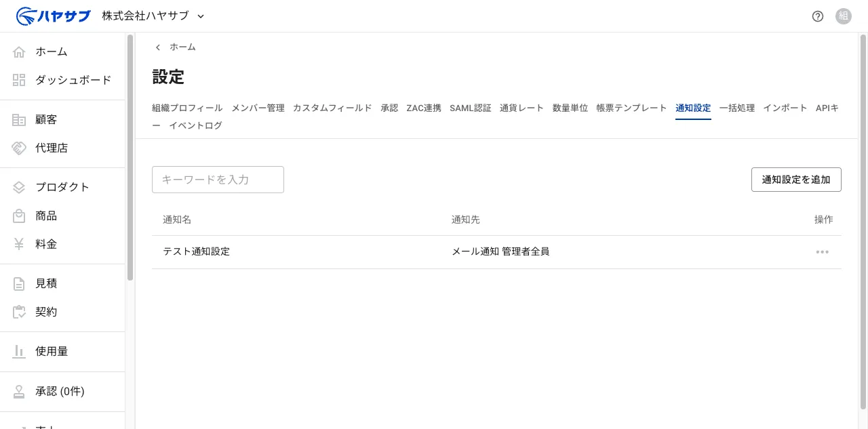Click the 承認 stamp icon

pos(19,391)
